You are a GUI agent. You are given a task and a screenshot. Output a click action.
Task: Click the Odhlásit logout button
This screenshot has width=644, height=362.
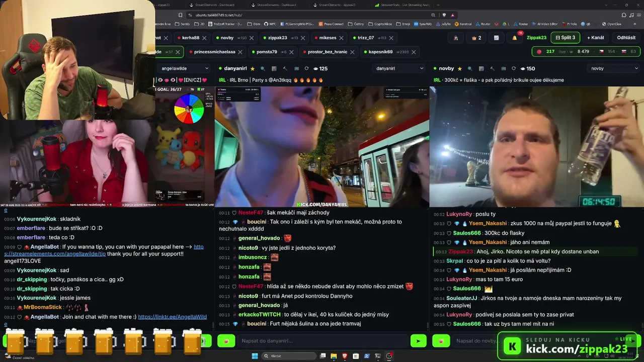click(x=626, y=38)
